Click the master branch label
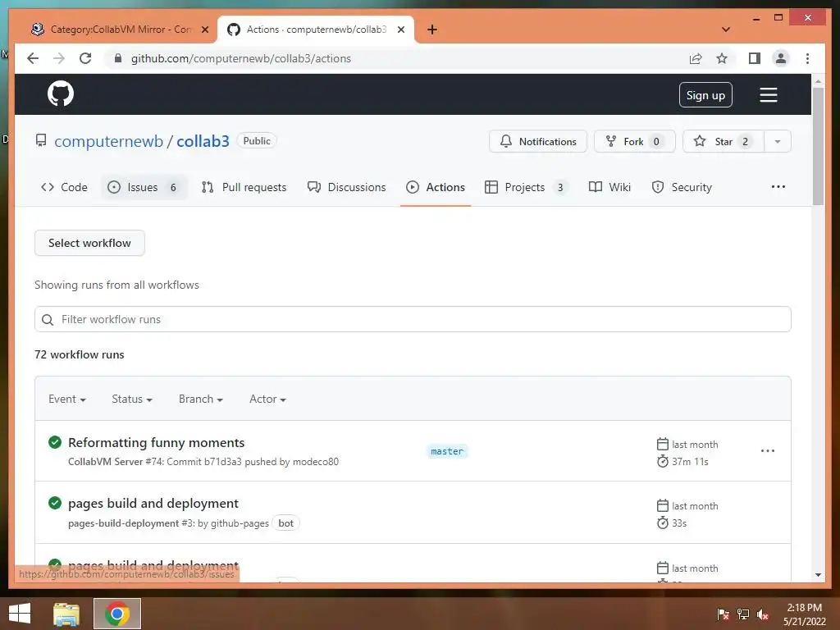 (x=447, y=451)
